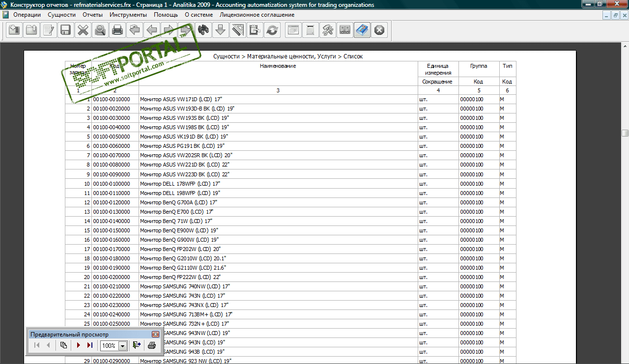
Task: Select row Монитор SAMSUNG 740NW (LCD) 17"
Action: (291, 286)
